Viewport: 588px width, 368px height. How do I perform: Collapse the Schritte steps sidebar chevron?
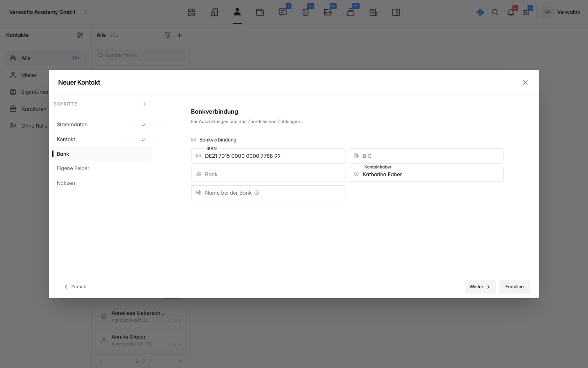144,104
